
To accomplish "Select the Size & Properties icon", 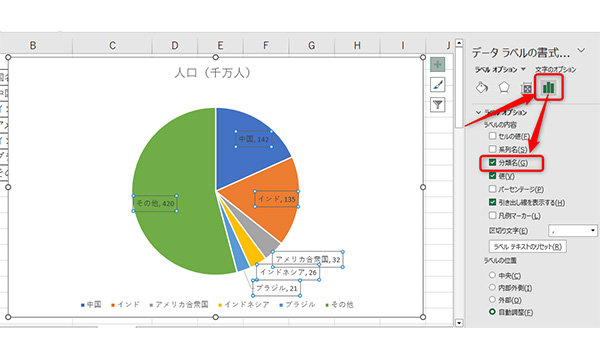I will point(527,88).
